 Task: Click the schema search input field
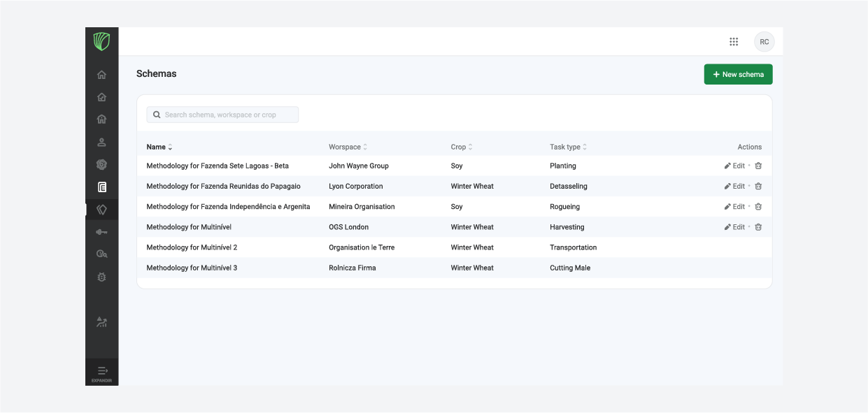click(222, 115)
